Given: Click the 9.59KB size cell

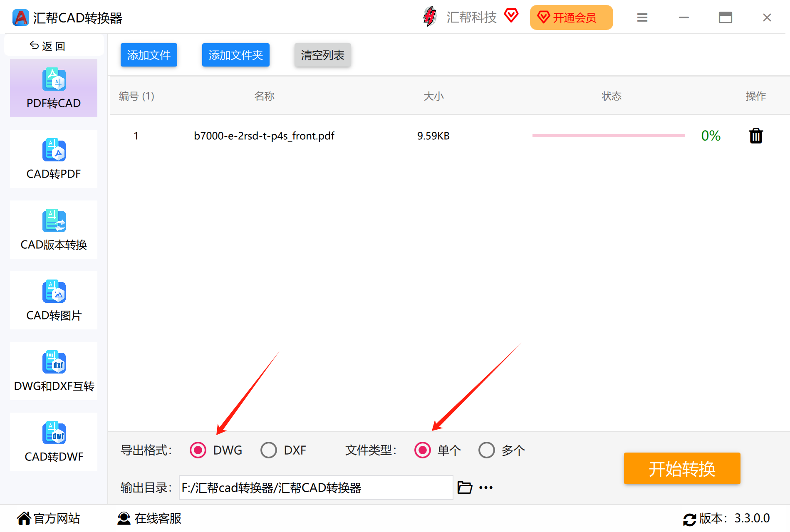Looking at the screenshot, I should tap(433, 136).
